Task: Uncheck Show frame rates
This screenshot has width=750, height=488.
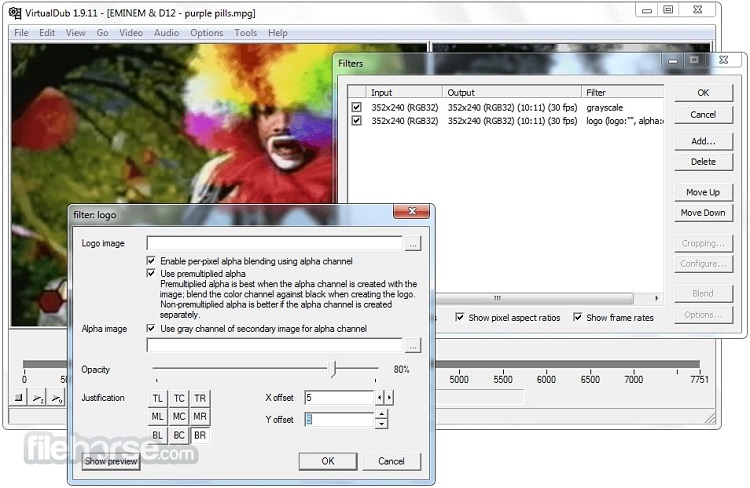Action: tap(578, 318)
